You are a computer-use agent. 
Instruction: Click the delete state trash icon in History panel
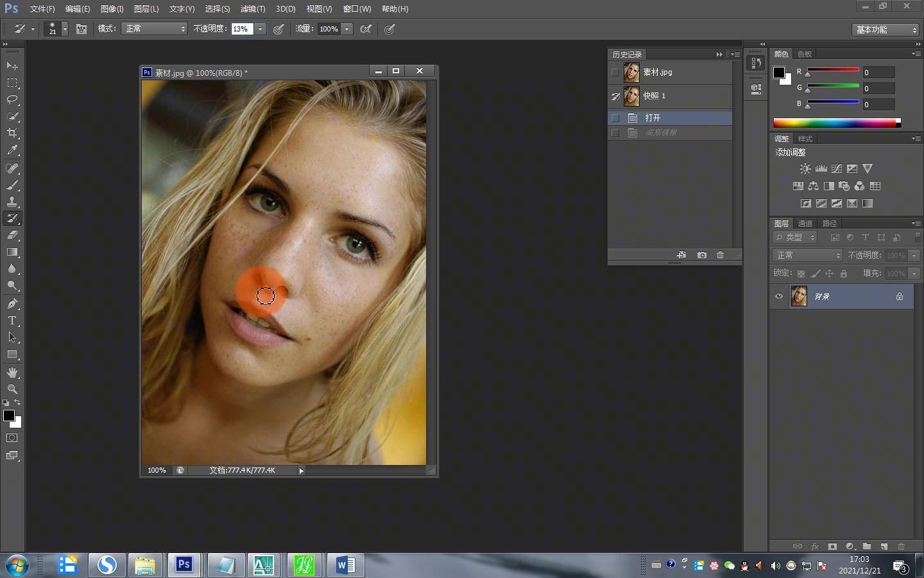click(x=720, y=255)
